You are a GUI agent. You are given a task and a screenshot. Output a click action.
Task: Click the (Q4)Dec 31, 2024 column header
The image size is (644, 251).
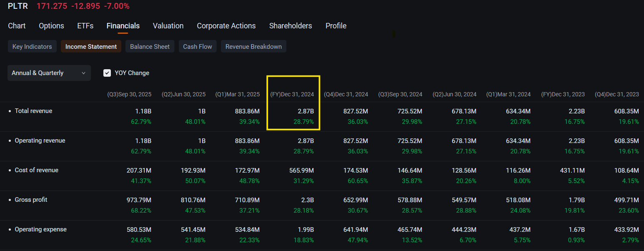click(x=346, y=95)
